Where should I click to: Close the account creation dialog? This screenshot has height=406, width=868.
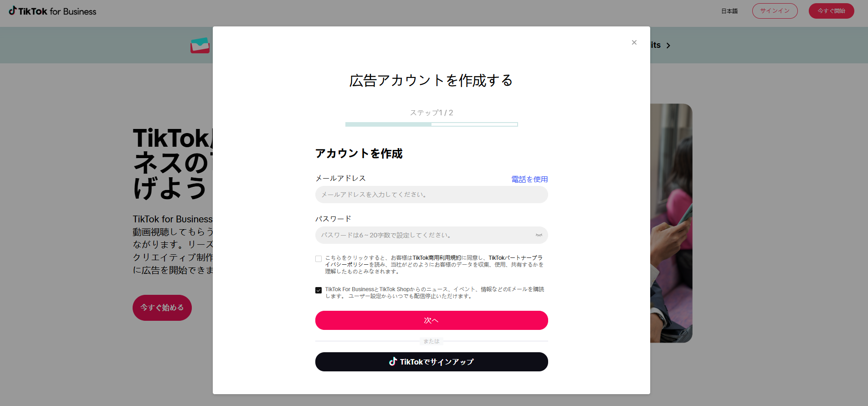click(634, 42)
